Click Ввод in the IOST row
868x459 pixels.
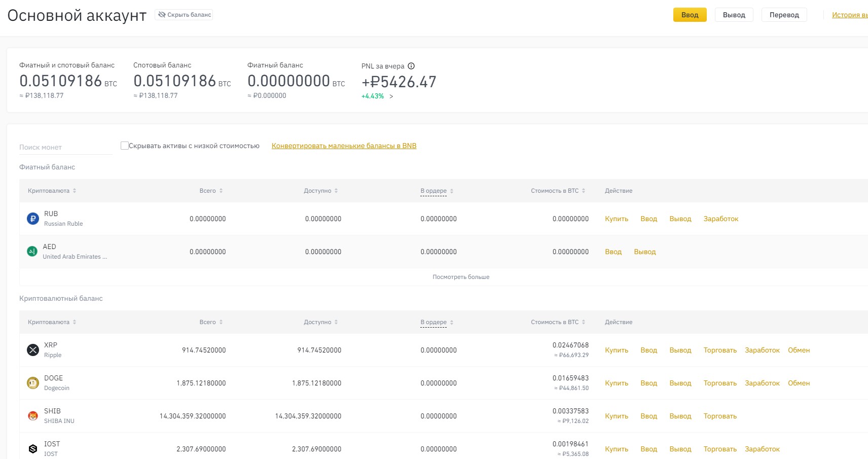coord(648,449)
